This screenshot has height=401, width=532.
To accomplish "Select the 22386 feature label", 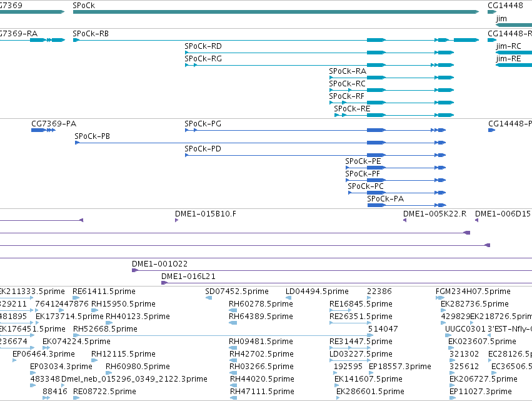I will [379, 292].
